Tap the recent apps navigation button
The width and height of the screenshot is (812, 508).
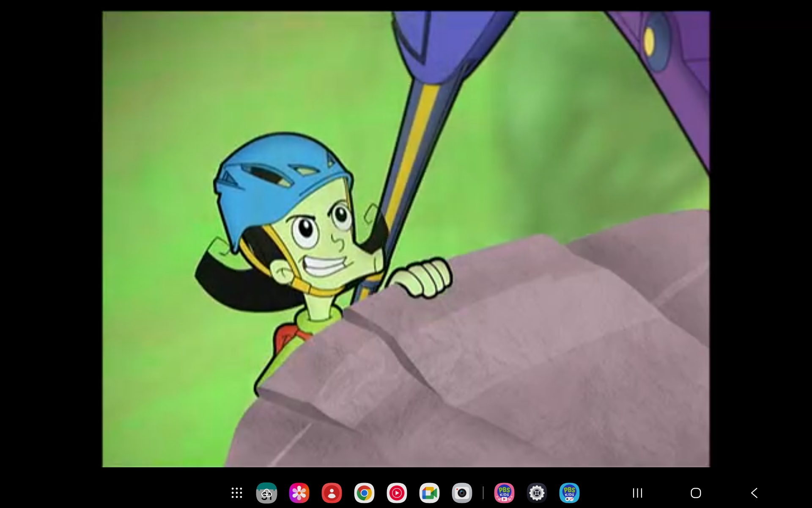tap(637, 493)
